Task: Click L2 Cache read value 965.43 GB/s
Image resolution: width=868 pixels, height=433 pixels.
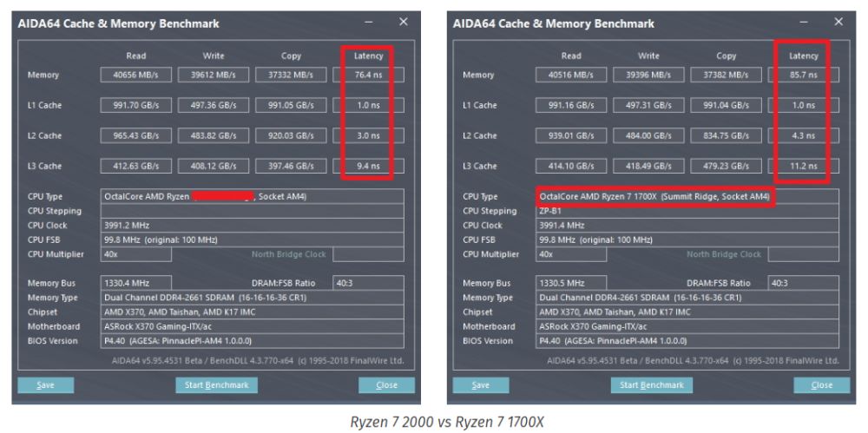Action: tap(135, 135)
